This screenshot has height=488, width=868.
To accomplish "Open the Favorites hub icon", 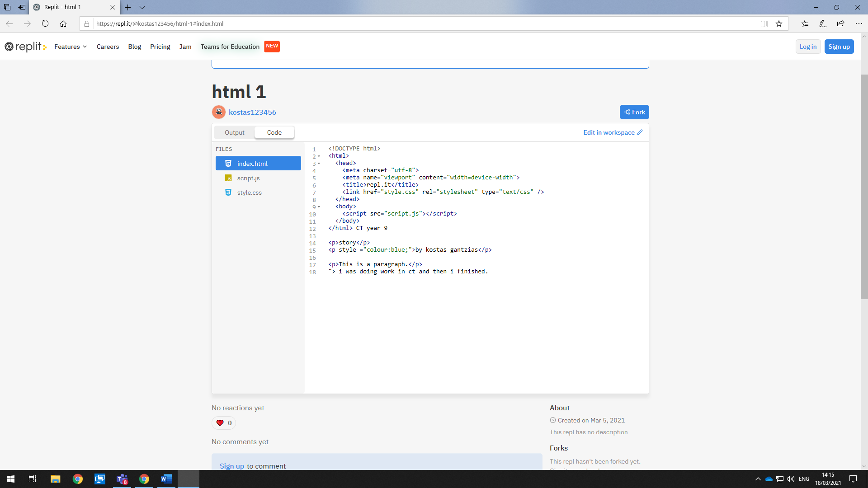I will point(805,23).
